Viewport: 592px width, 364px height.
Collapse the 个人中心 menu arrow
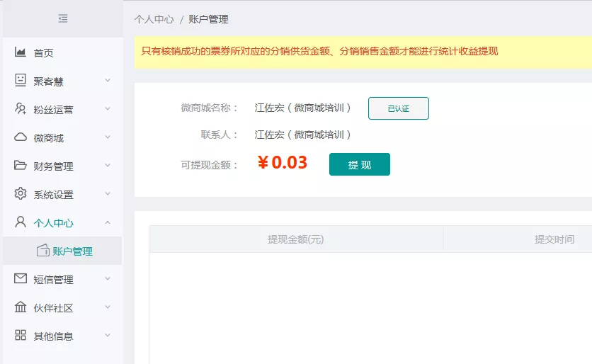coord(108,222)
